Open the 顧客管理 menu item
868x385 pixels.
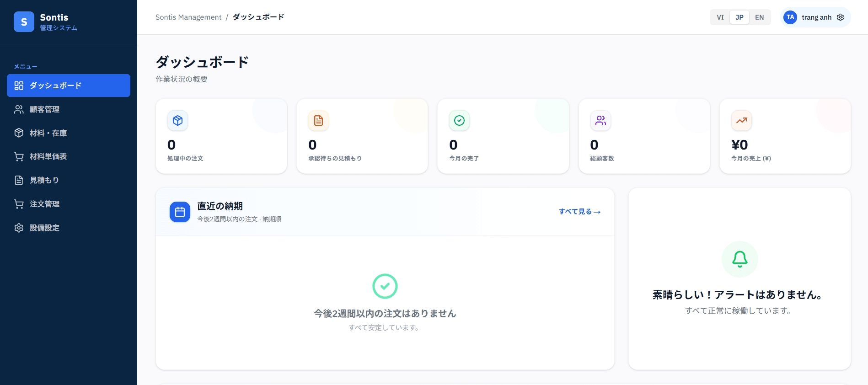[x=69, y=109]
